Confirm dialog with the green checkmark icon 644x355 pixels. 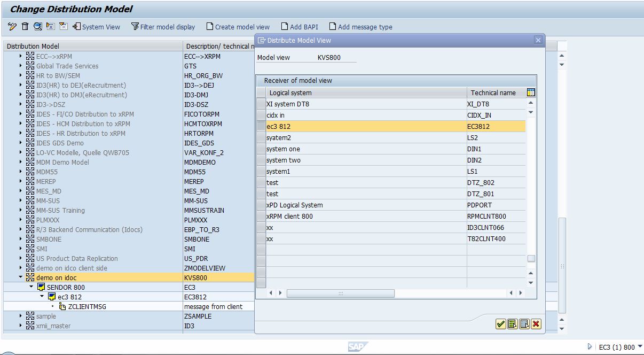[501, 324]
